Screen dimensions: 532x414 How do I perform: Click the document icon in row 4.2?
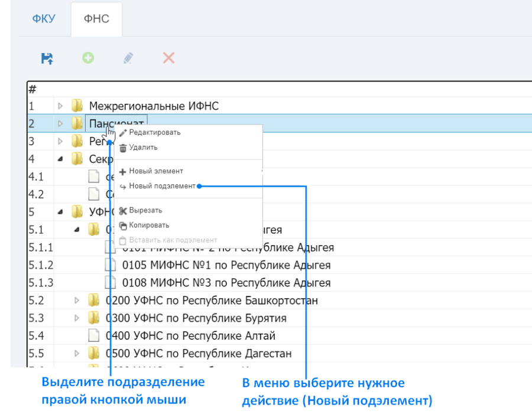coord(93,194)
